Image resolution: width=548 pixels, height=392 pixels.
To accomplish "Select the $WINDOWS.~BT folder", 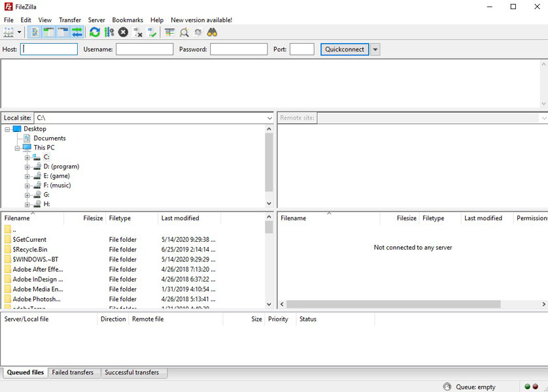I will click(35, 259).
